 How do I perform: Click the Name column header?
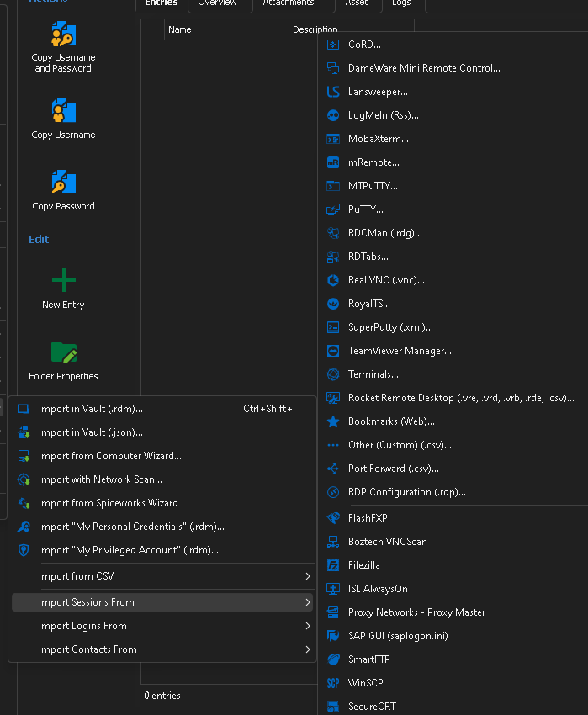(226, 29)
